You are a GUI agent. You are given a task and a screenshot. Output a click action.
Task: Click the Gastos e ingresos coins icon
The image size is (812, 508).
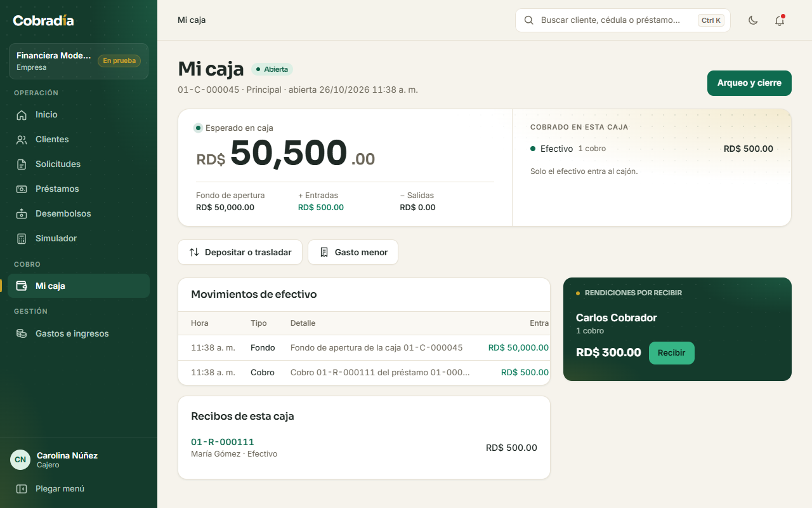pos(22,333)
